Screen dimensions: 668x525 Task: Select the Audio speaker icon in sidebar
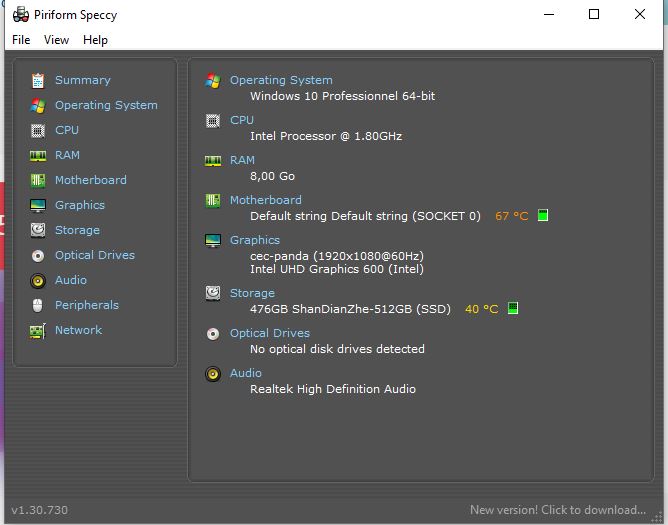(38, 280)
